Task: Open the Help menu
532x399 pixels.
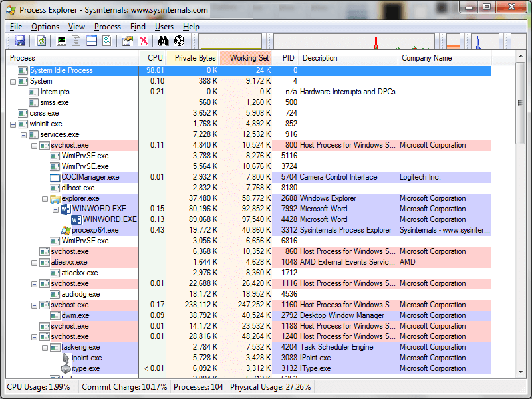Action: tap(191, 27)
